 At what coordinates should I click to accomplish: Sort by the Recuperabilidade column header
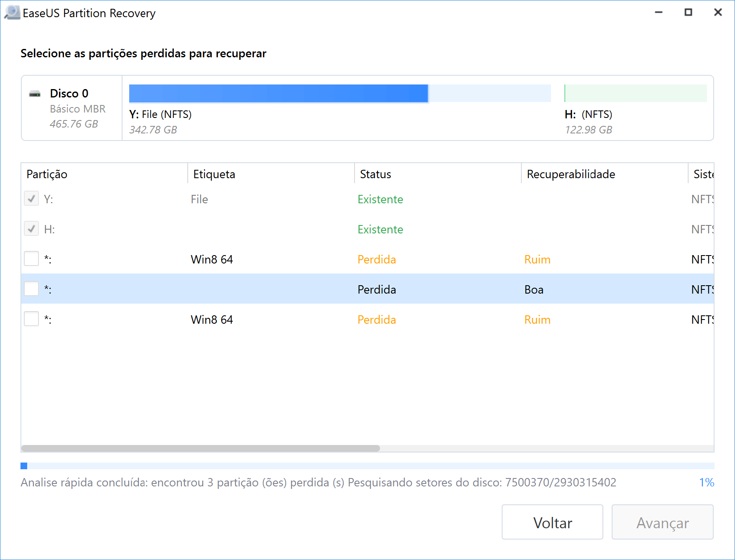coord(605,174)
